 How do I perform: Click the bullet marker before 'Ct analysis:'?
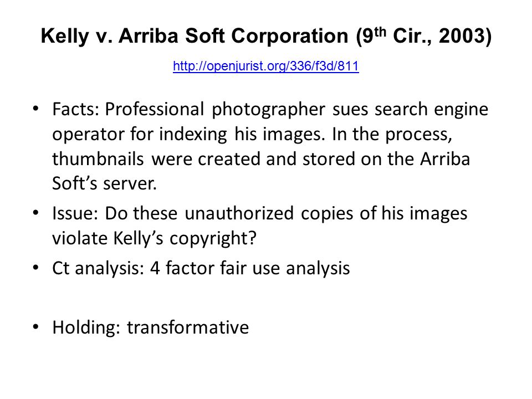click(35, 268)
